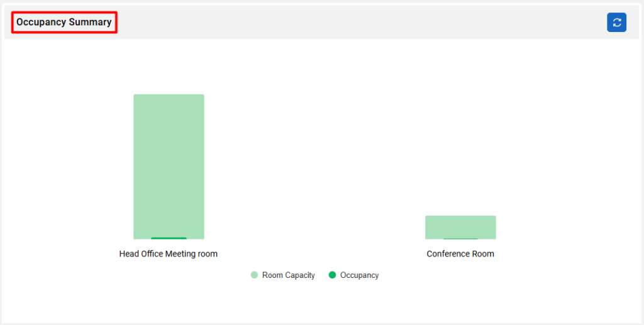The width and height of the screenshot is (644, 325).
Task: Select the Head Office Meeting room capacity bar
Action: 169,166
